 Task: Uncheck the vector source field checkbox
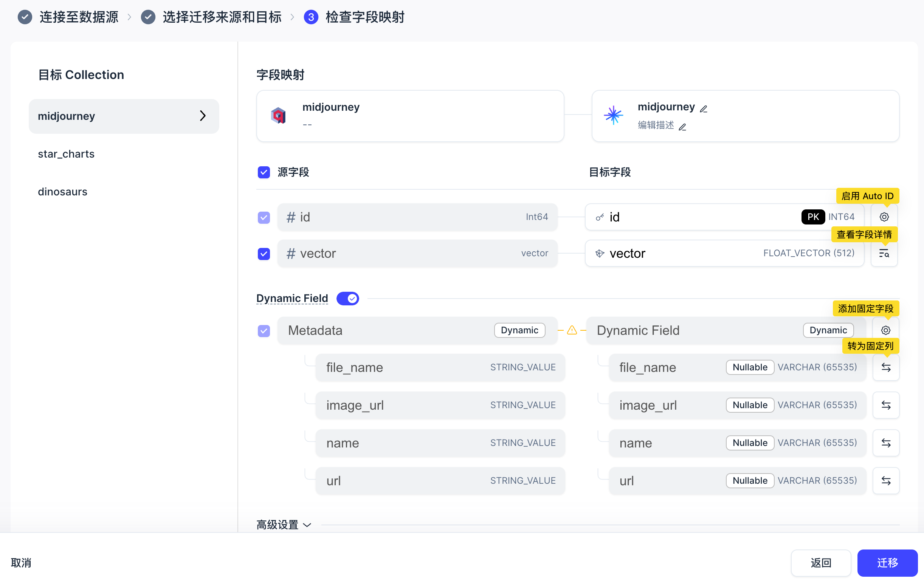[x=264, y=254]
